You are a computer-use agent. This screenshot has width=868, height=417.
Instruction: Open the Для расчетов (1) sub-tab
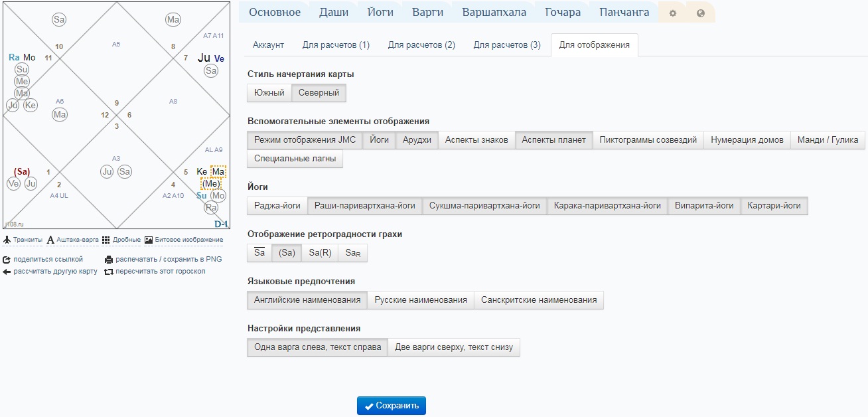tap(336, 45)
